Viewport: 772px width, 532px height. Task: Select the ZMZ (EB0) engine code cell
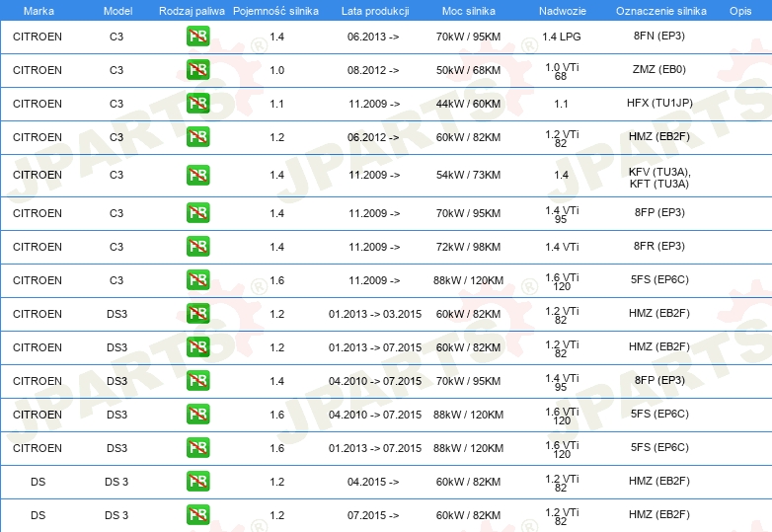(x=659, y=69)
